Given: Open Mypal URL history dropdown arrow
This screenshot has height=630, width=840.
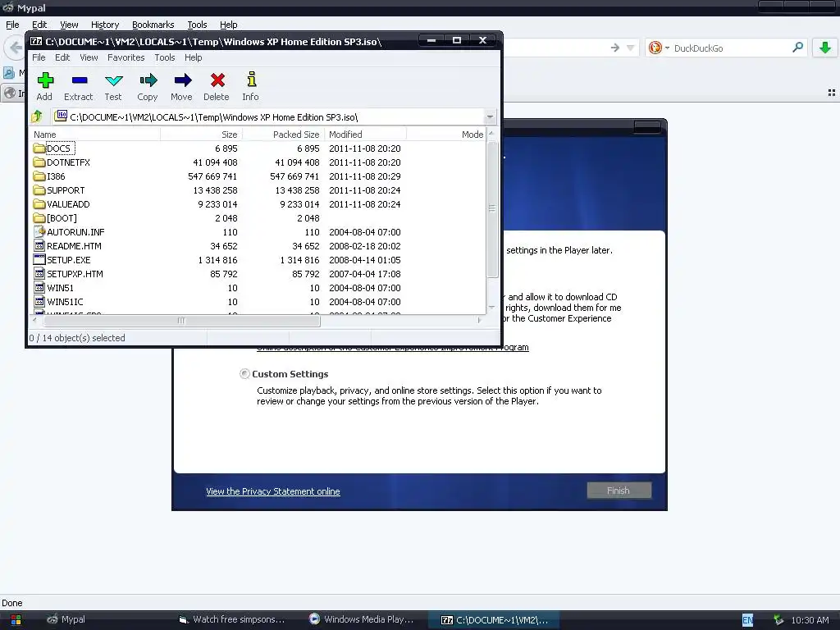Looking at the screenshot, I should [631, 48].
